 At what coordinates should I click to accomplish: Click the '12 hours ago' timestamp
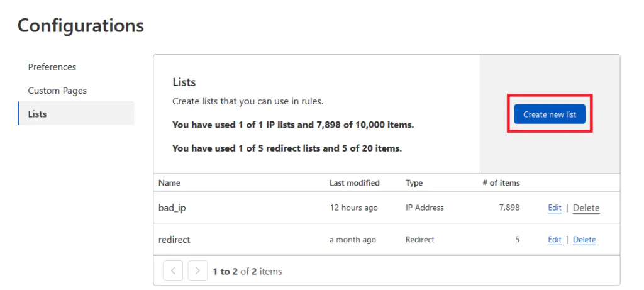[x=353, y=208]
